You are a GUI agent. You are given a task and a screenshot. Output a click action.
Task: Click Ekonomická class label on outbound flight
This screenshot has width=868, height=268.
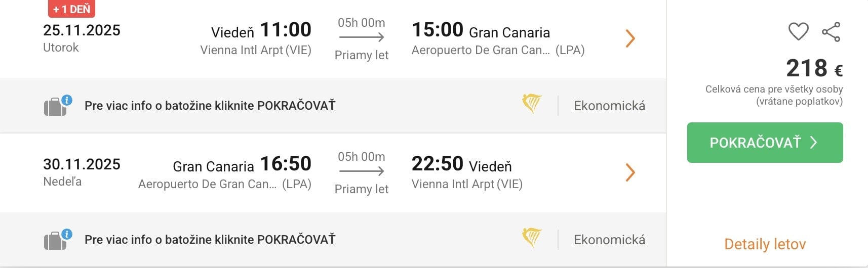[x=609, y=106]
